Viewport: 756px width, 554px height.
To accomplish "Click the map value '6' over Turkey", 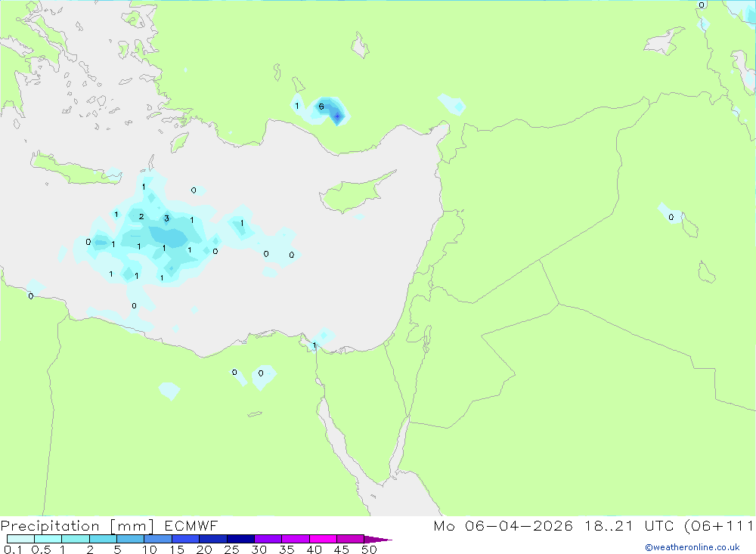I will 321,107.
